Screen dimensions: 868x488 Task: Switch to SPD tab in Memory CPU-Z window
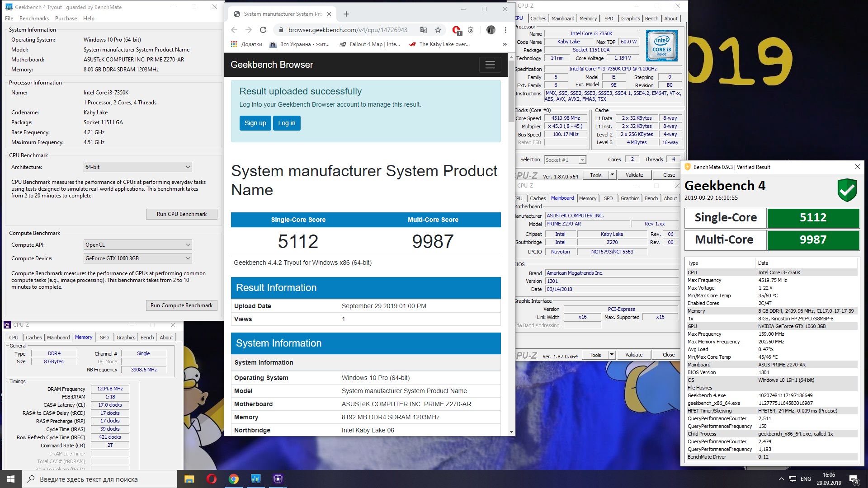pos(104,338)
